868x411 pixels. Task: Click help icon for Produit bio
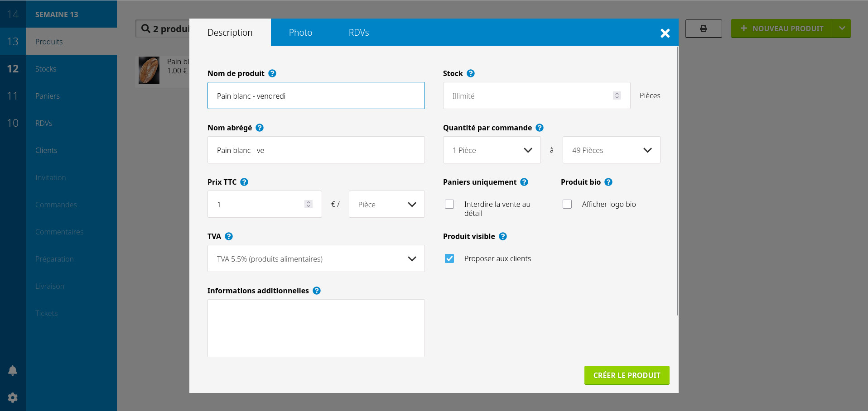point(608,182)
